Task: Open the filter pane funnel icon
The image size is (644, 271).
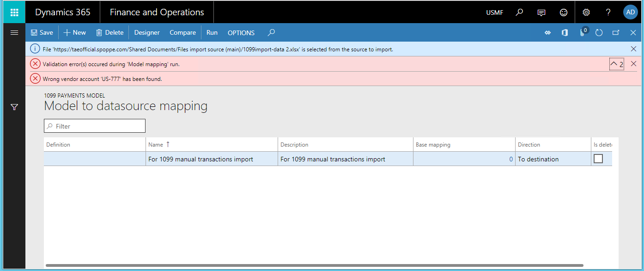Action: pos(14,107)
